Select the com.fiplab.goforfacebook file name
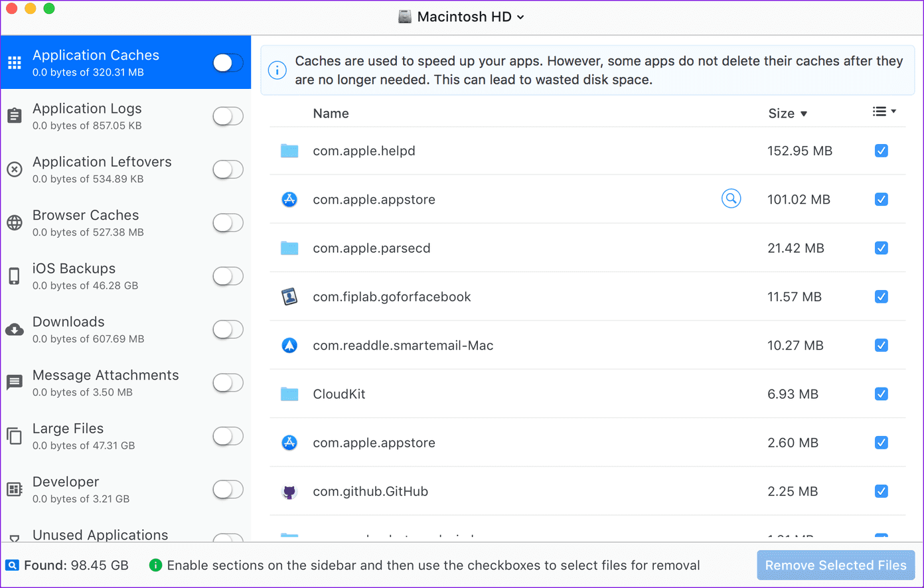This screenshot has height=588, width=924. [392, 297]
